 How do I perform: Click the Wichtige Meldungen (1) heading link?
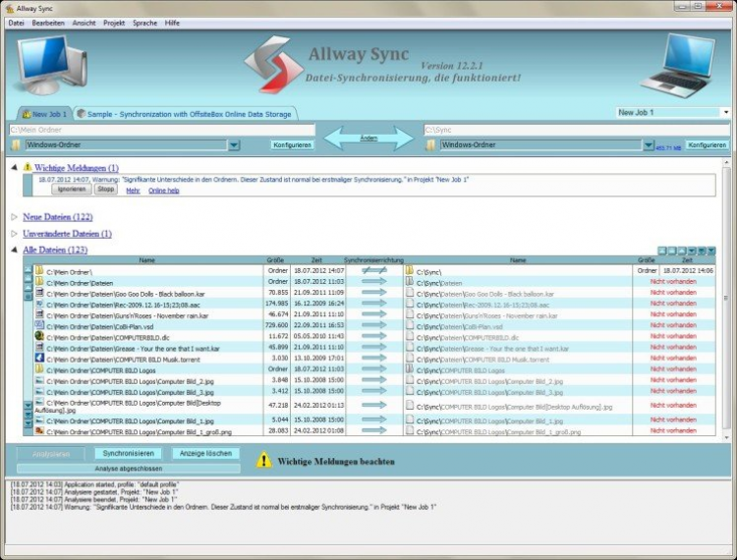click(76, 168)
